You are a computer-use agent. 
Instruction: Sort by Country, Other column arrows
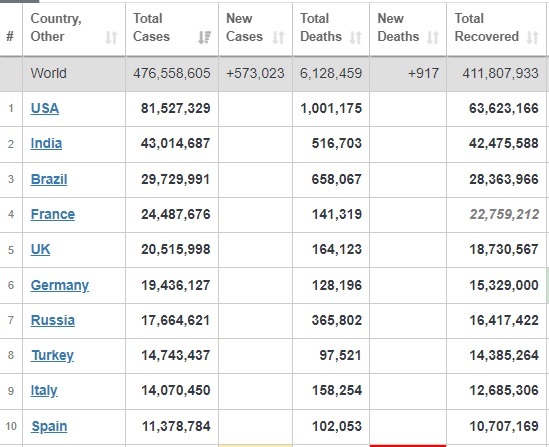[x=111, y=37]
